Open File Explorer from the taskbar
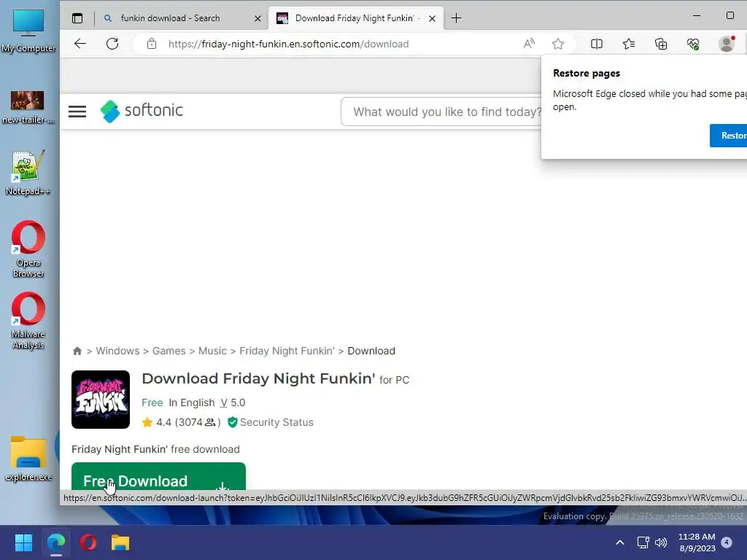Image resolution: width=747 pixels, height=560 pixels. [x=120, y=542]
